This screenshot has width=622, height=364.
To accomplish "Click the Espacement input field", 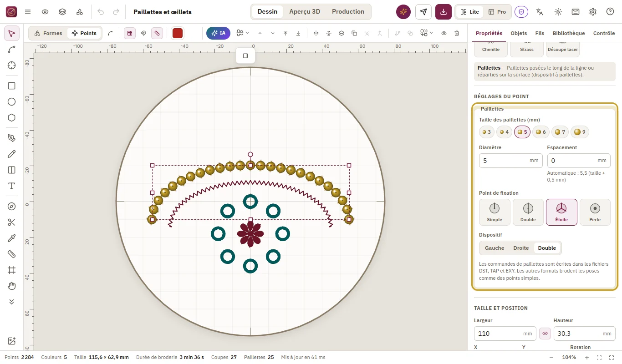I will (x=579, y=161).
